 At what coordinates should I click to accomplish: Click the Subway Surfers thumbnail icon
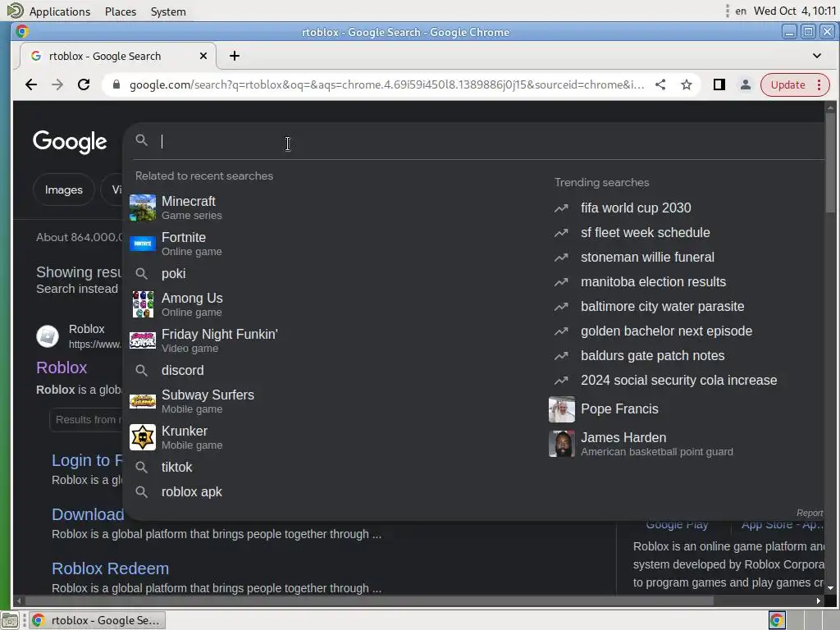point(143,400)
